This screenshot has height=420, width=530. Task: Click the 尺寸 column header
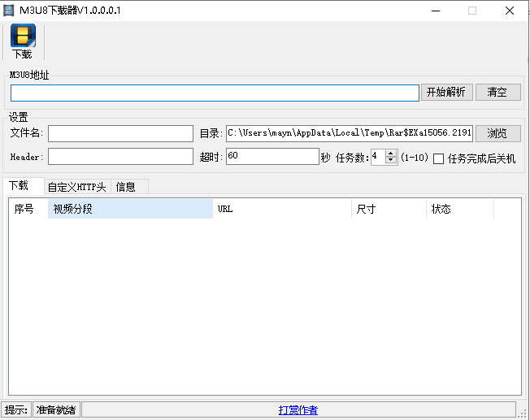(x=389, y=209)
